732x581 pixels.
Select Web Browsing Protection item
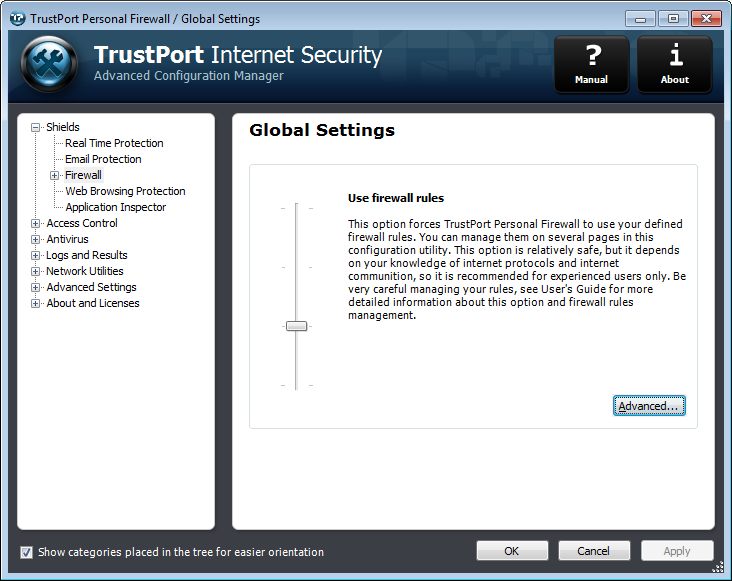125,191
